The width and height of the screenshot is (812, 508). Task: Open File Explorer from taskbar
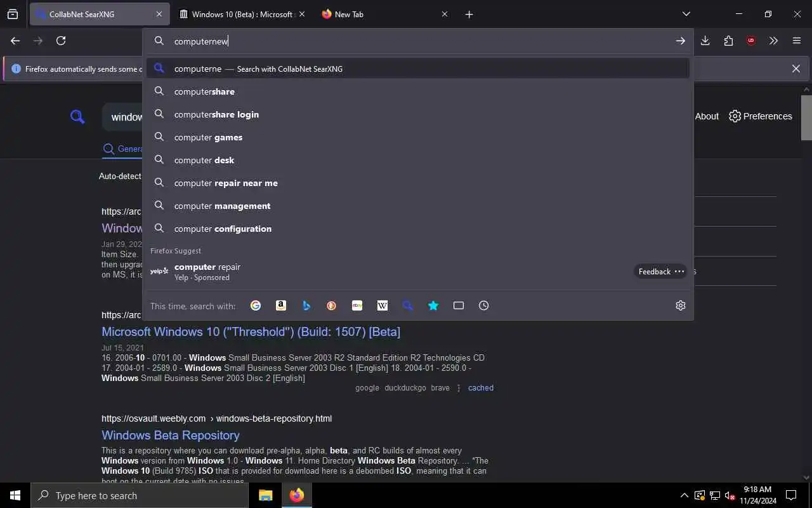[266, 495]
